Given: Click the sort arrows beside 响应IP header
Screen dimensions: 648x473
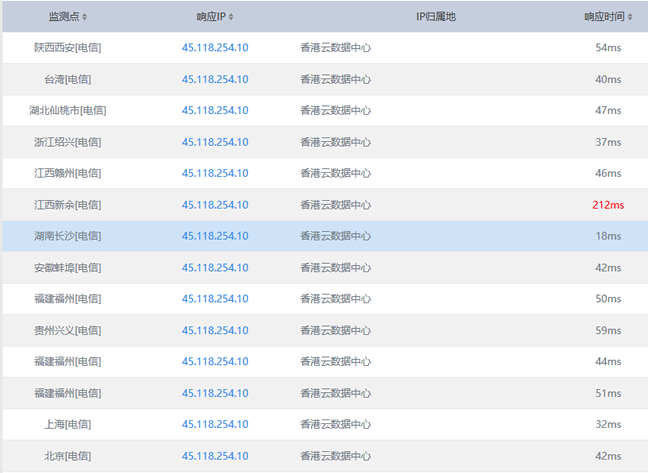Looking at the screenshot, I should (x=232, y=17).
